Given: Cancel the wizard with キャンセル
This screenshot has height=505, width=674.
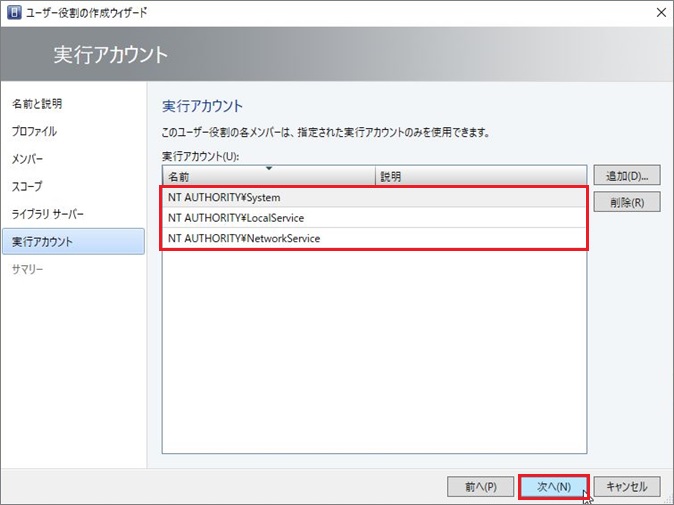Looking at the screenshot, I should coord(626,487).
